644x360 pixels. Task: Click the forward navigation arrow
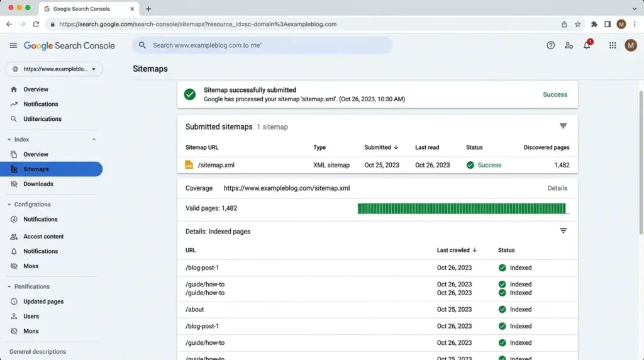point(23,25)
